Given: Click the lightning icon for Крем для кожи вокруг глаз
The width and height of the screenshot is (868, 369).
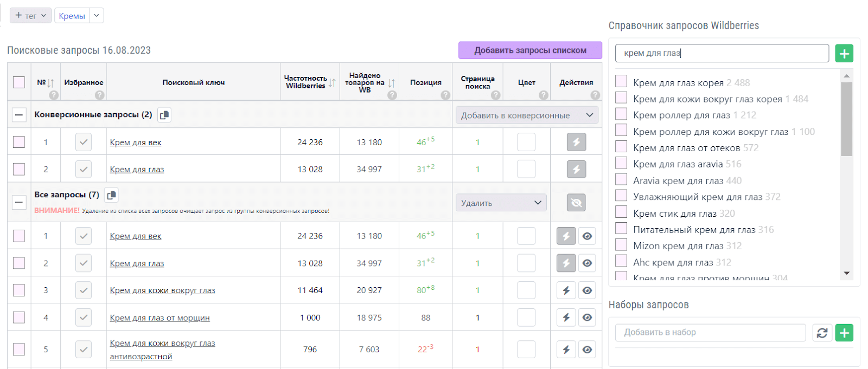Looking at the screenshot, I should coord(566,290).
